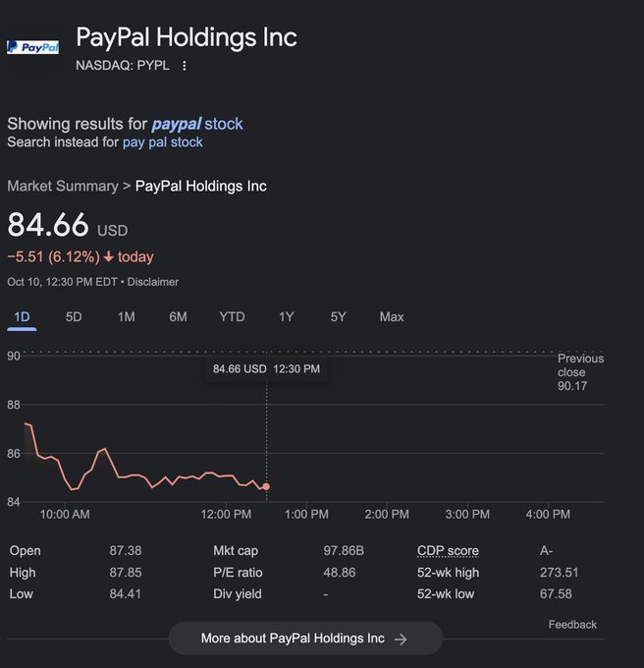The width and height of the screenshot is (644, 668).
Task: Switch to the 5D chart range
Action: point(74,317)
